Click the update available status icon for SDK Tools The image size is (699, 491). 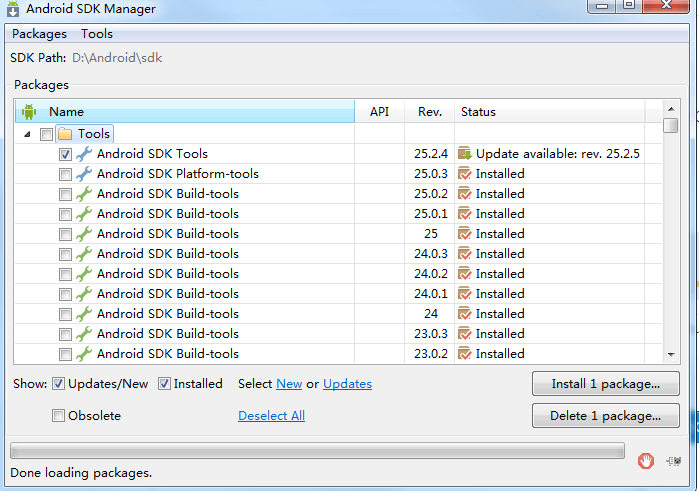(465, 153)
